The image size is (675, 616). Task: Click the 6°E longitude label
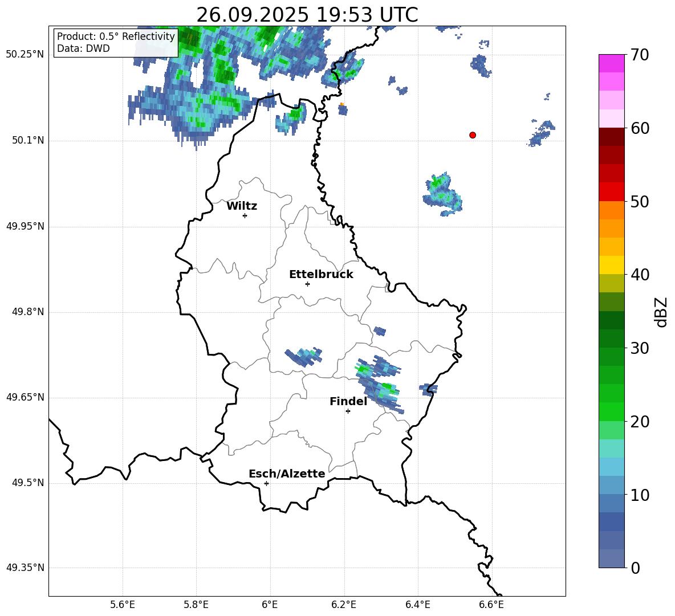pos(270,605)
